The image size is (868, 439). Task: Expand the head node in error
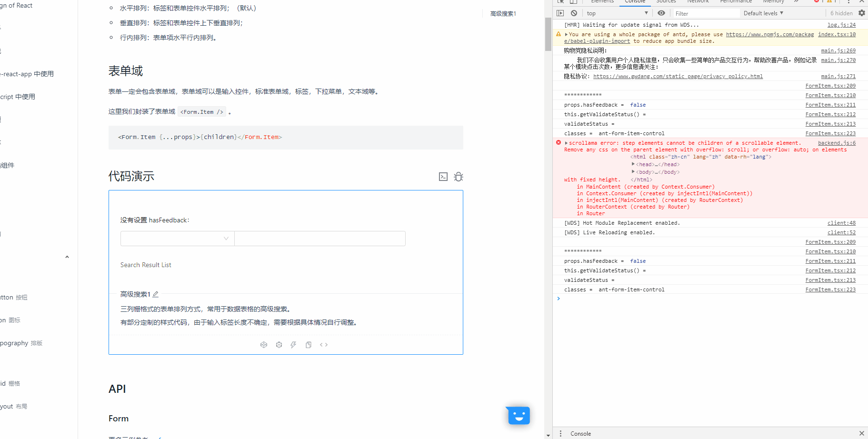633,164
